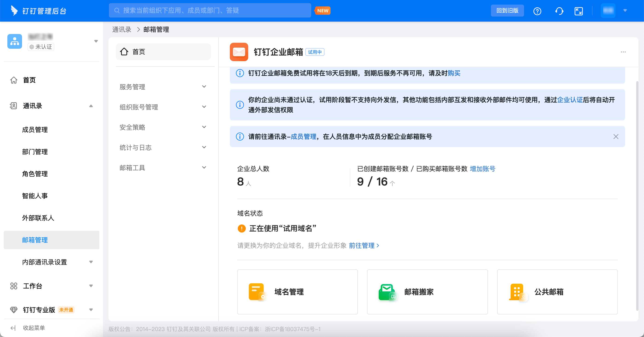Expand the 钉钉专业版 menu arrow

pos(91,310)
